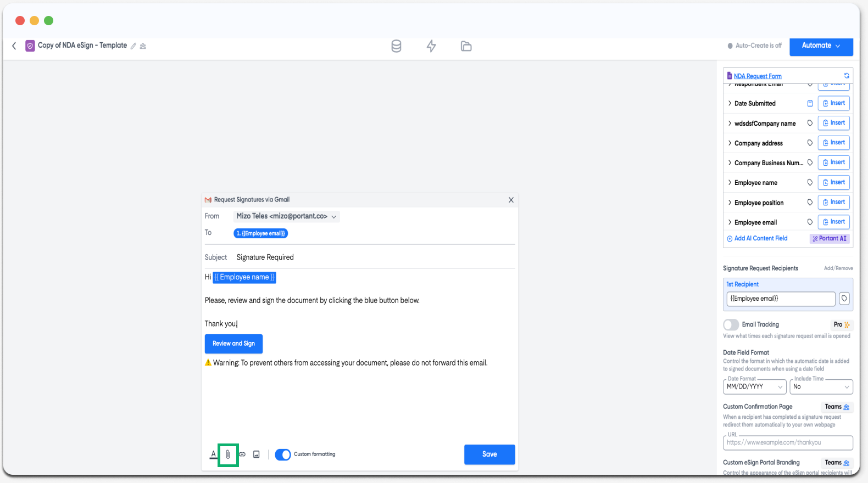Open the database source icon in header

click(x=396, y=46)
